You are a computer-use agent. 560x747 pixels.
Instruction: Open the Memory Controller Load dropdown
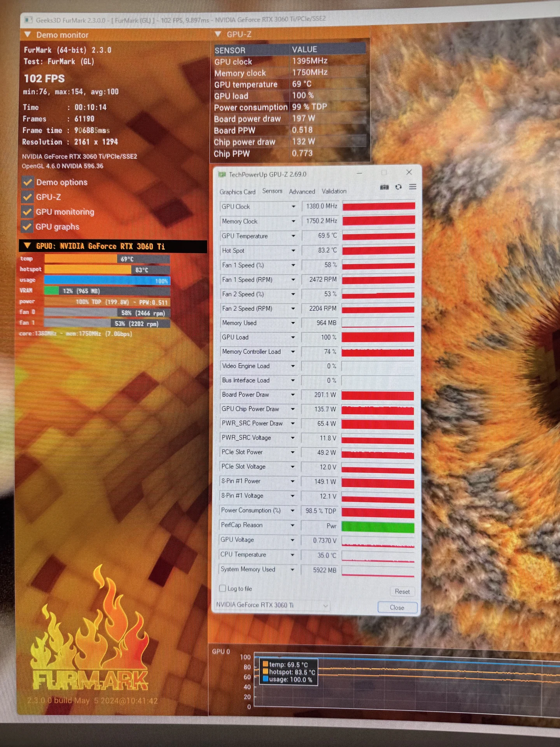click(x=293, y=352)
